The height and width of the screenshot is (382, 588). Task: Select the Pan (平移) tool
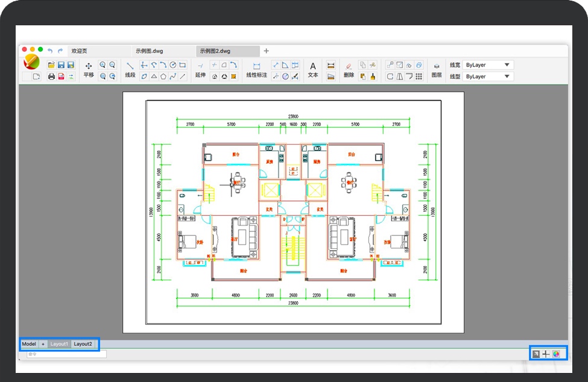tap(89, 69)
